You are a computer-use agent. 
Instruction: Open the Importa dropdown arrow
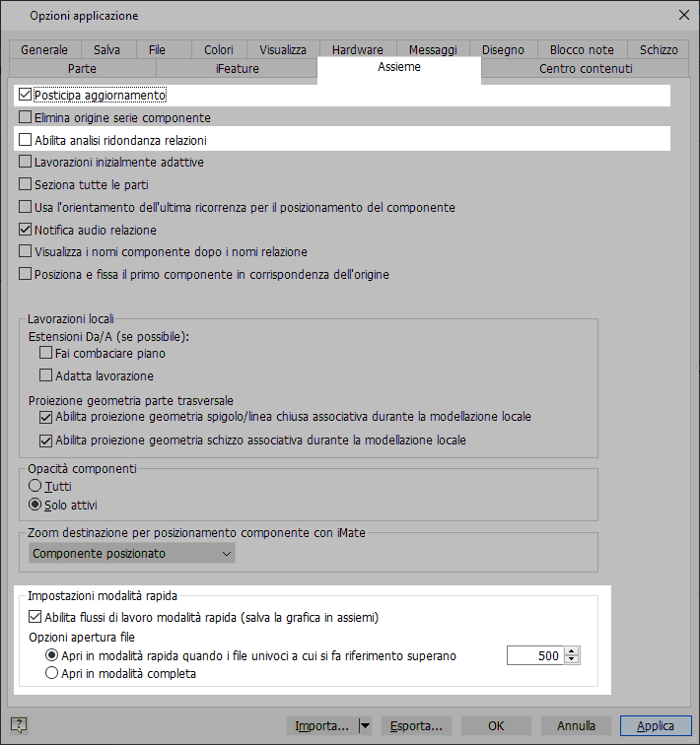coord(365,725)
